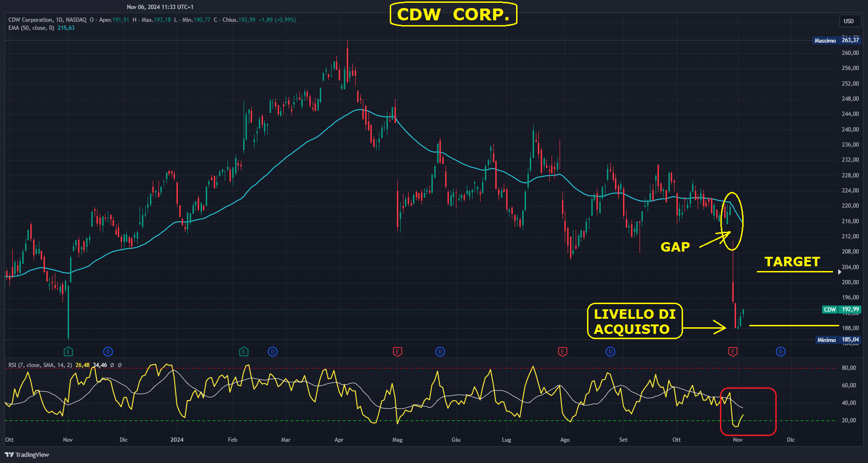Click the 260,00 price axis label
Viewport: 868px width, 463px height.
click(x=850, y=53)
